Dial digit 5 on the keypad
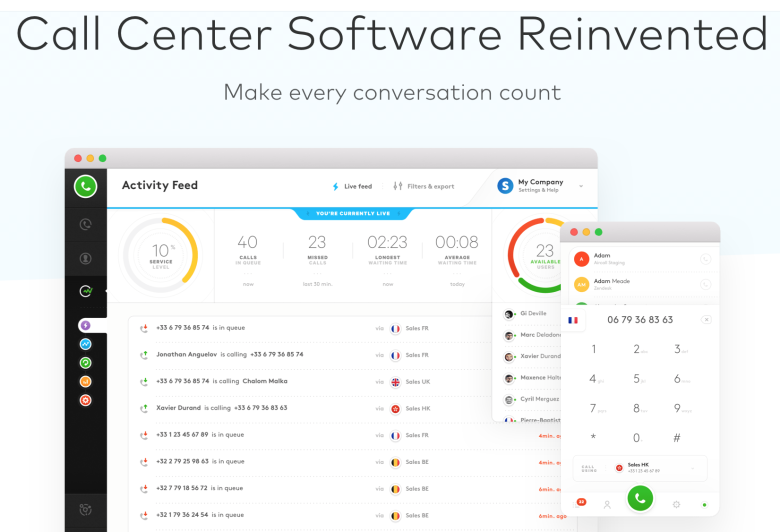 pos(639,379)
